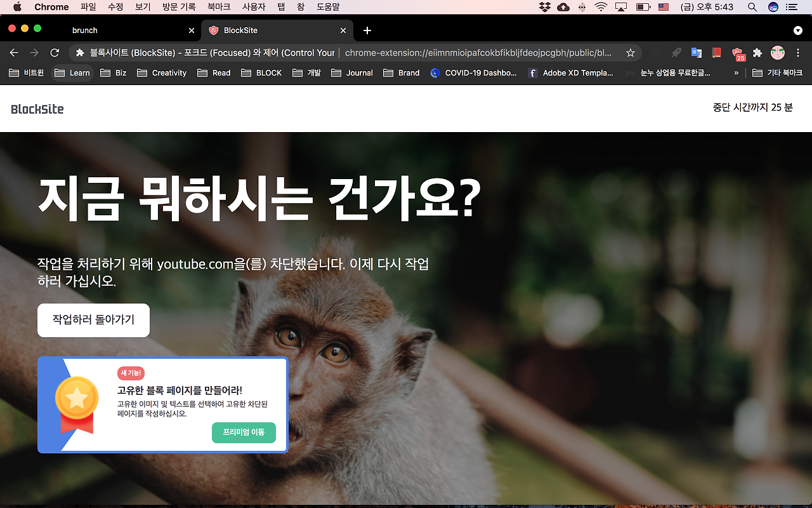
Task: Click the Dropbox icon in menu bar
Action: pyautogui.click(x=544, y=7)
